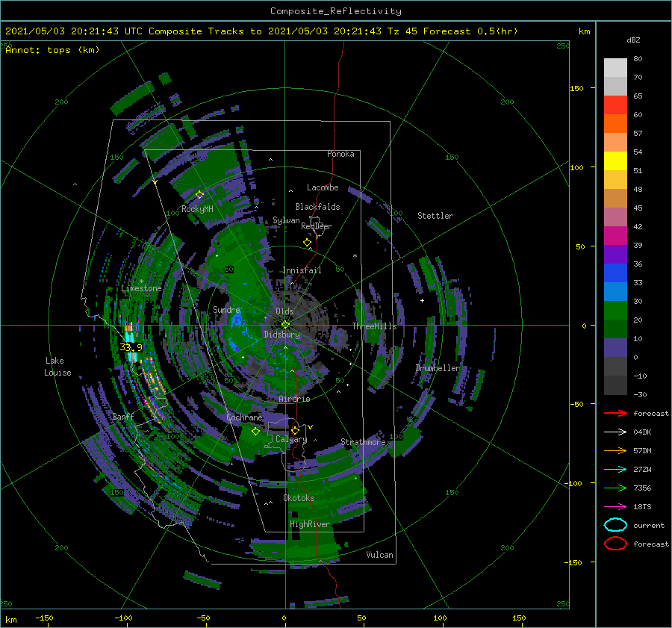Viewport: 672px width, 628px height.
Task: Click the Sylvan label
Action: [x=286, y=220]
